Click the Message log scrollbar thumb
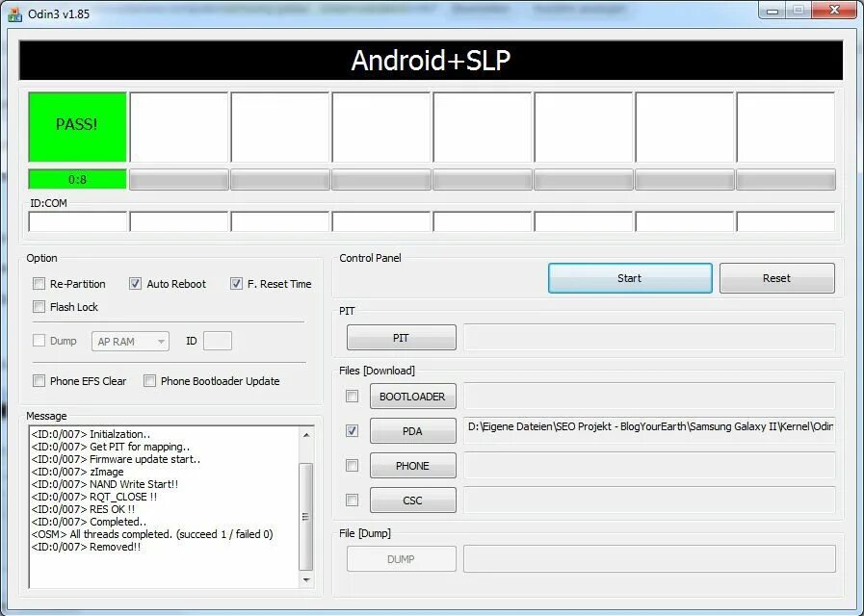 [x=305, y=516]
